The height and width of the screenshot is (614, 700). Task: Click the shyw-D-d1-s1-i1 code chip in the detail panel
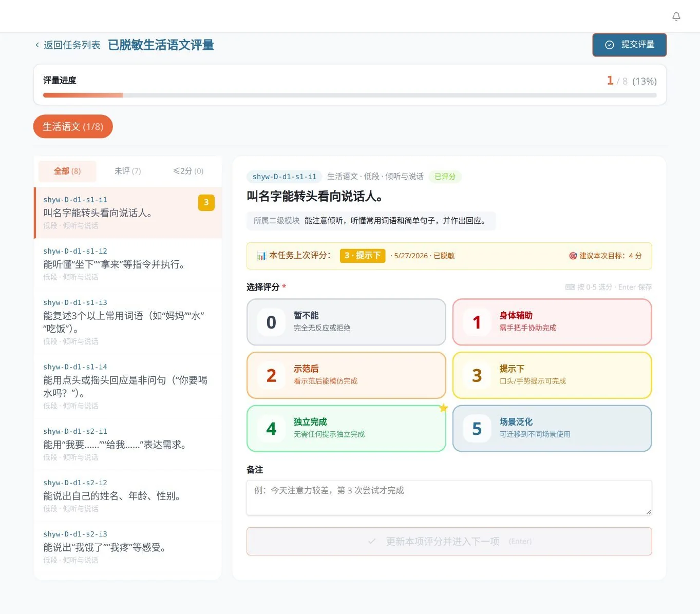[285, 177]
